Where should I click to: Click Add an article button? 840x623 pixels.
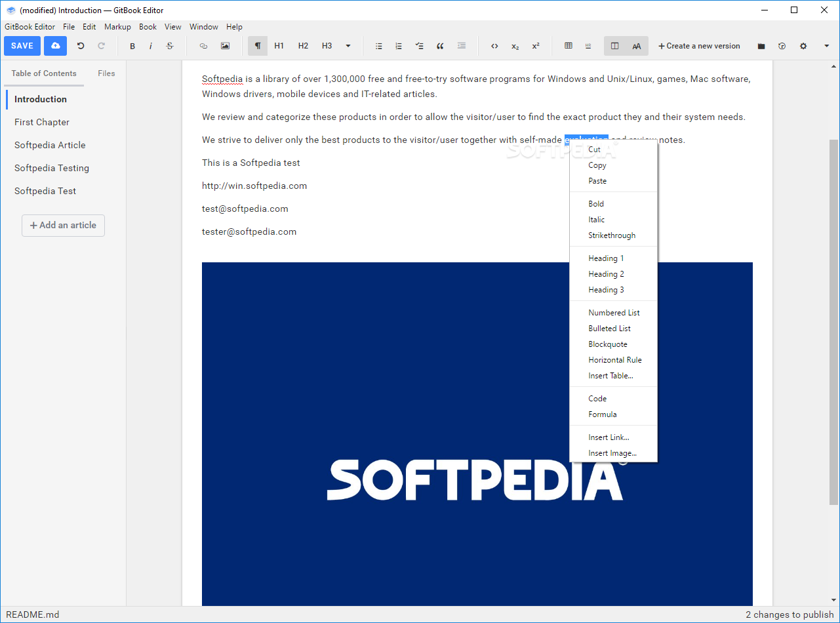(x=63, y=225)
